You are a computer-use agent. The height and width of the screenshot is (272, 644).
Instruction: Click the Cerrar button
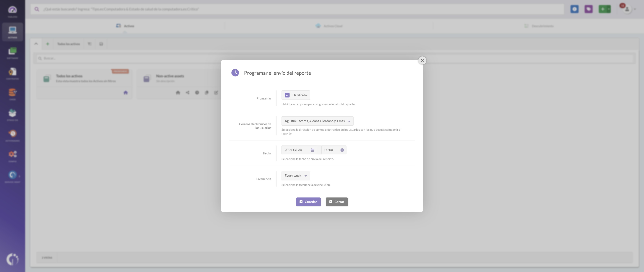click(337, 202)
